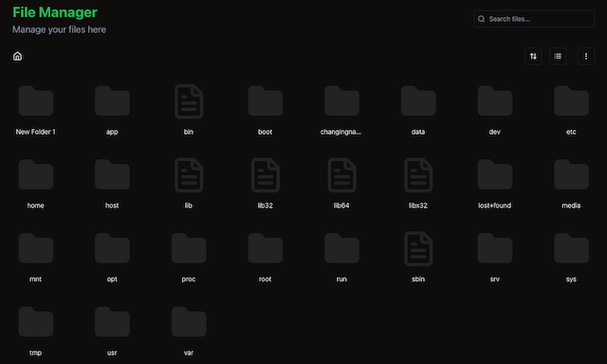Open the host folder
Viewport: 607px width, 364px height.
112,174
